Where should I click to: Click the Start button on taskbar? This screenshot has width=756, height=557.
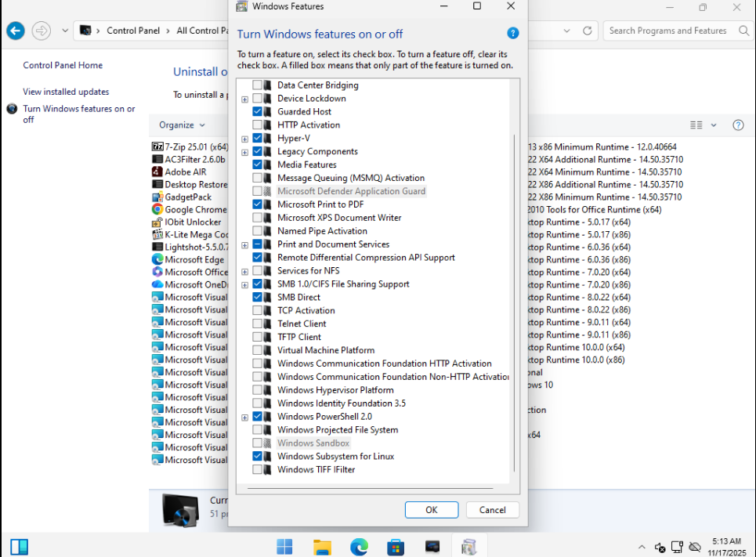pyautogui.click(x=284, y=546)
